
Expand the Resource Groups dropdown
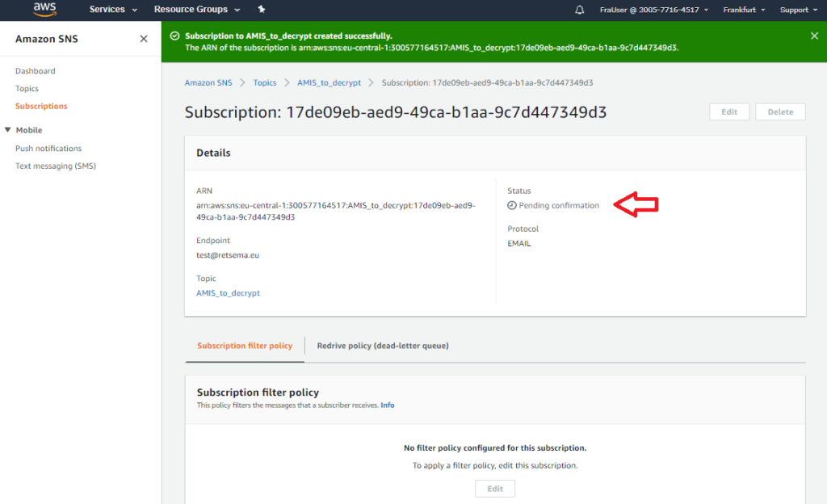click(196, 10)
